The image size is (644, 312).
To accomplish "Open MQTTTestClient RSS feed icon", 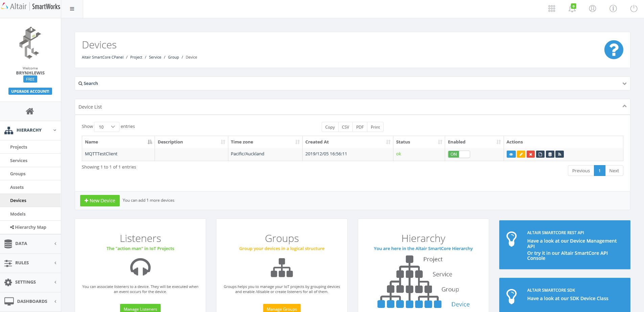I will (559, 154).
